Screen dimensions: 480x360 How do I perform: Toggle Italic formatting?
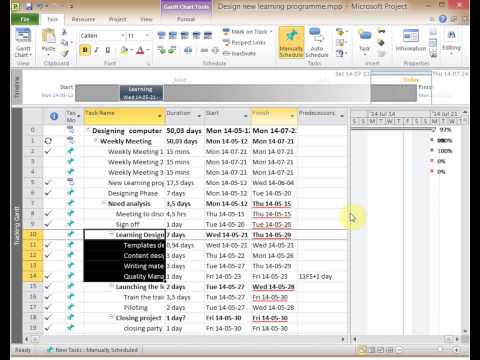tap(96, 50)
